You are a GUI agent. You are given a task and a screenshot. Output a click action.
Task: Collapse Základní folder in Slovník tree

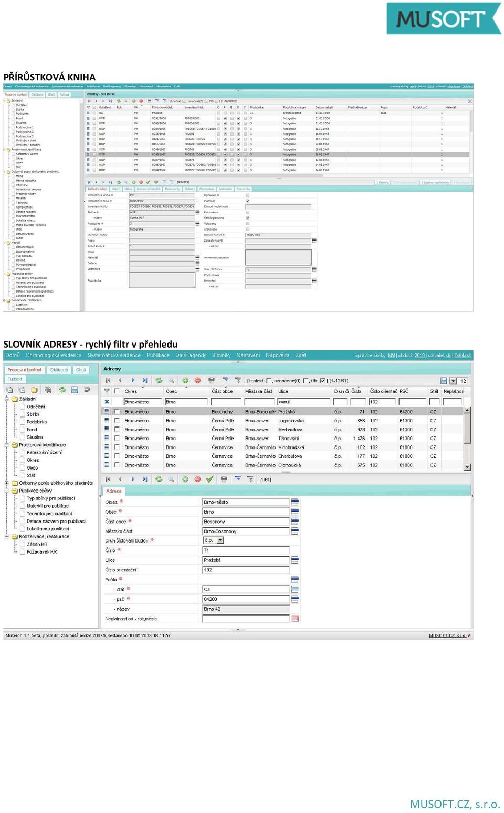pos(7,399)
